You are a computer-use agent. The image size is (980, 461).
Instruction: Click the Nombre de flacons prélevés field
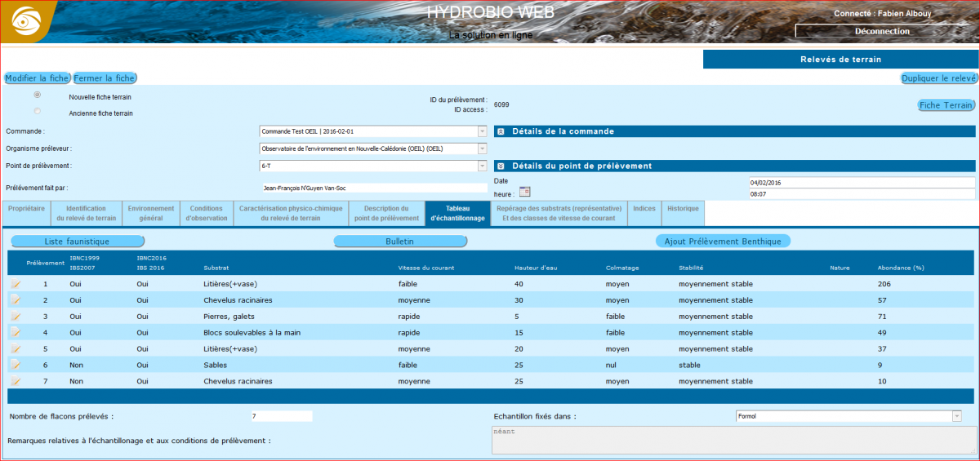[282, 416]
